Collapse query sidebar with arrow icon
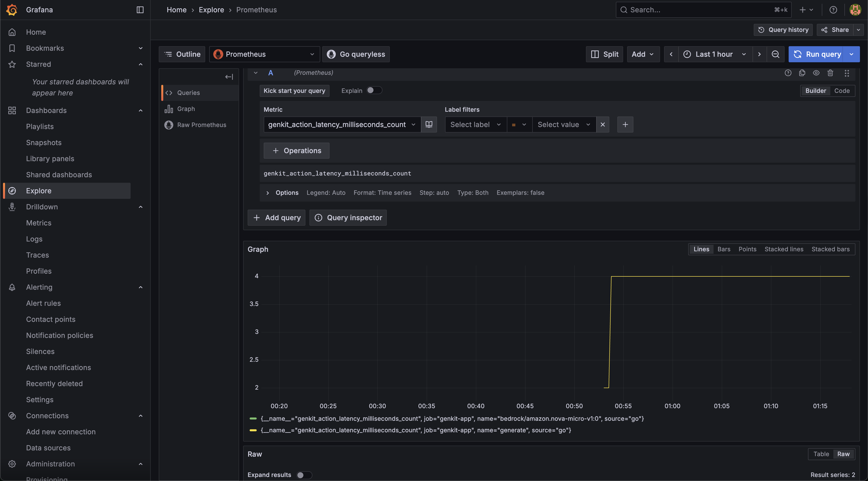 pos(229,77)
